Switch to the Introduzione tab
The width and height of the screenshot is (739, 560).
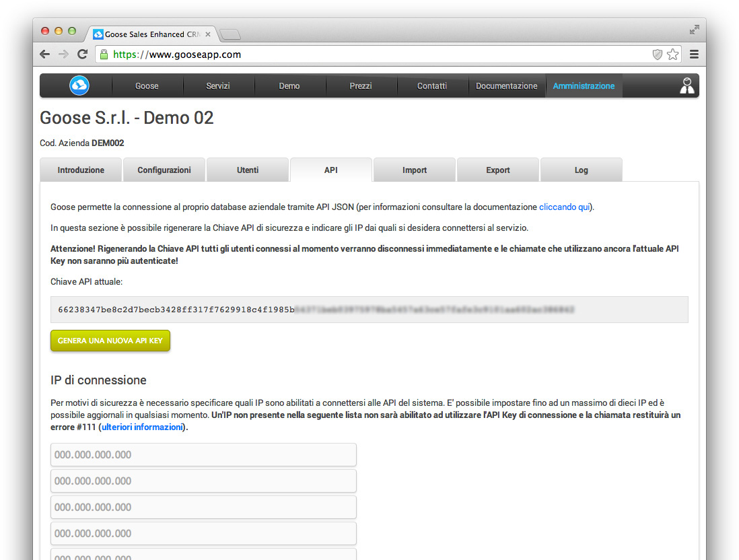(x=81, y=170)
